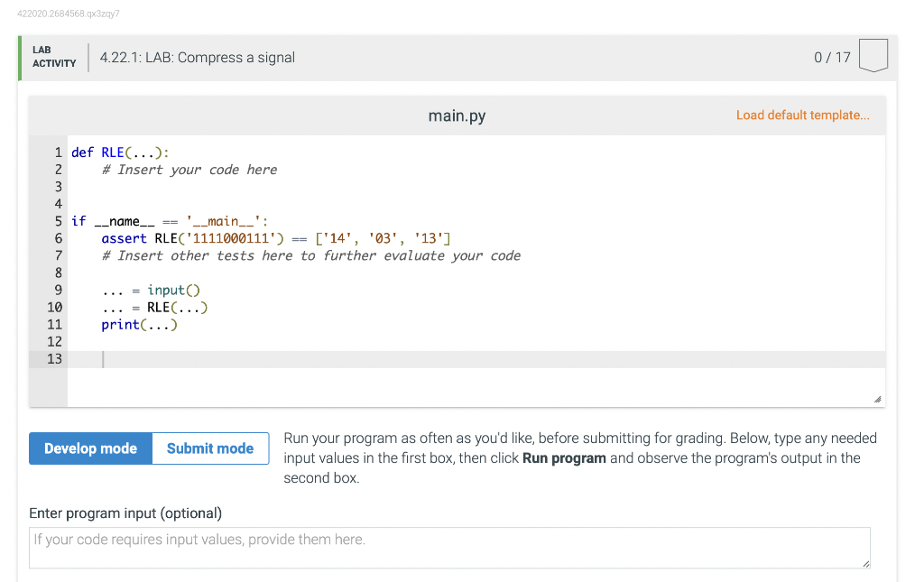Viewport: 924px width, 582px height.
Task: Click the green LAB ACTIVITY badge
Action: point(54,57)
